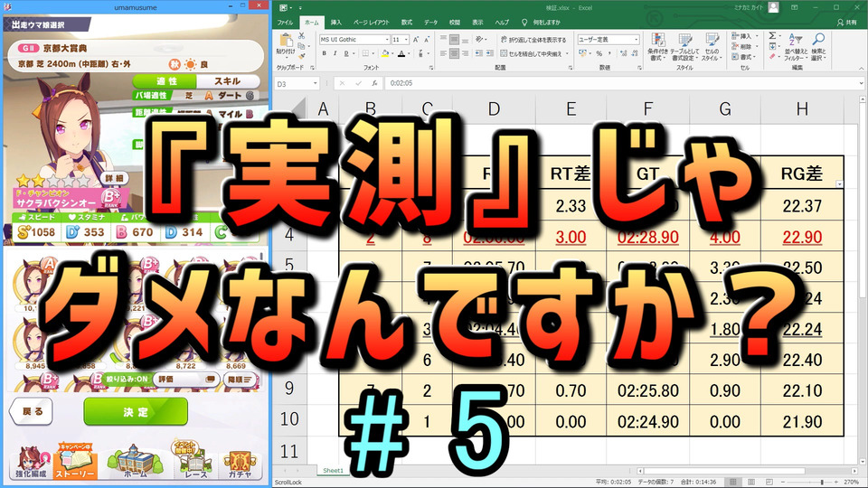Toggle center horizontal alignment
Viewport: 868px width, 488px height.
pyautogui.click(x=454, y=53)
